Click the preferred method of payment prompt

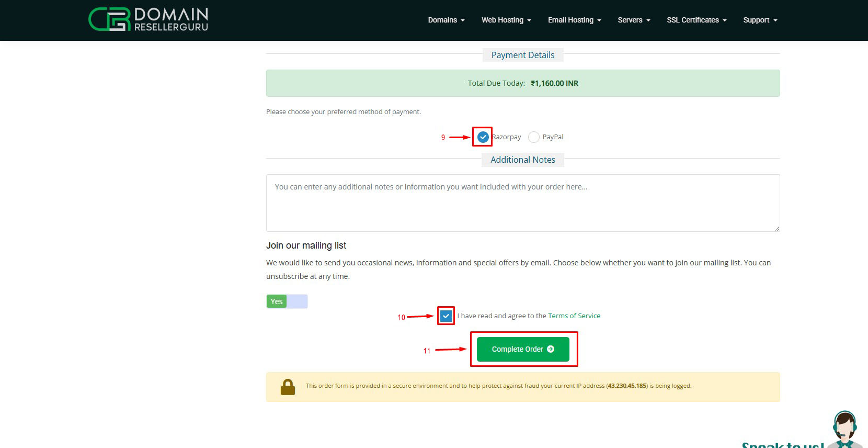[x=344, y=111]
